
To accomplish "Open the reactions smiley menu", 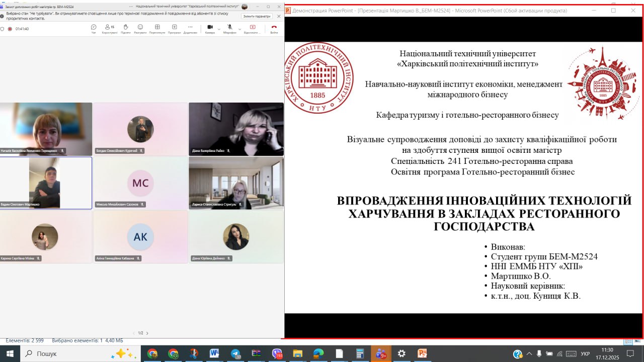I will click(x=140, y=28).
